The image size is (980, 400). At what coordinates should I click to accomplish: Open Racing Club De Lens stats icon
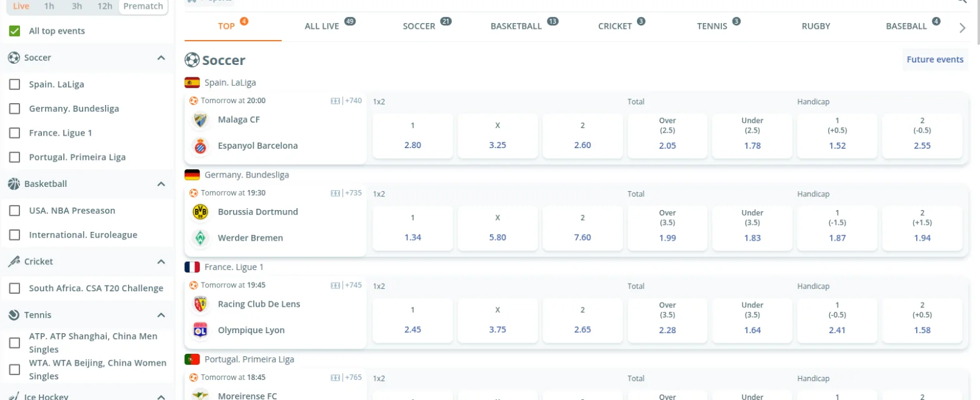tap(336, 285)
